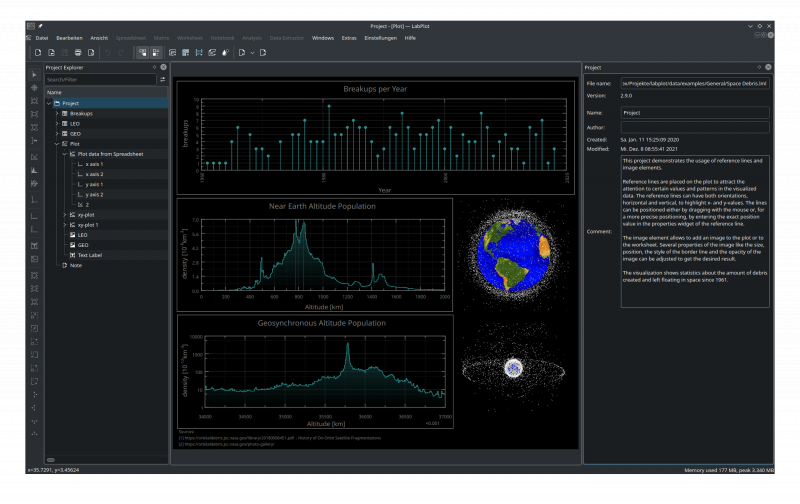The image size is (800, 504).
Task: Collapse the Project root node
Action: 49,104
